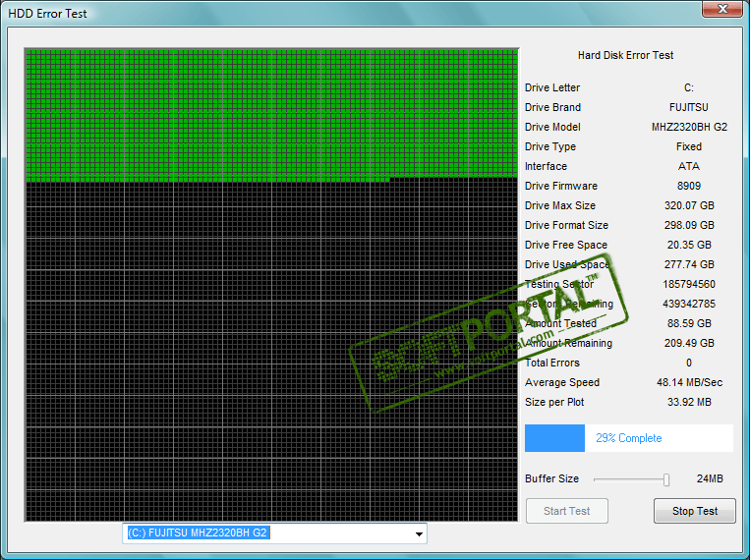Click the HDD Error Test title bar text
The width and height of the screenshot is (750, 560).
pos(47,14)
